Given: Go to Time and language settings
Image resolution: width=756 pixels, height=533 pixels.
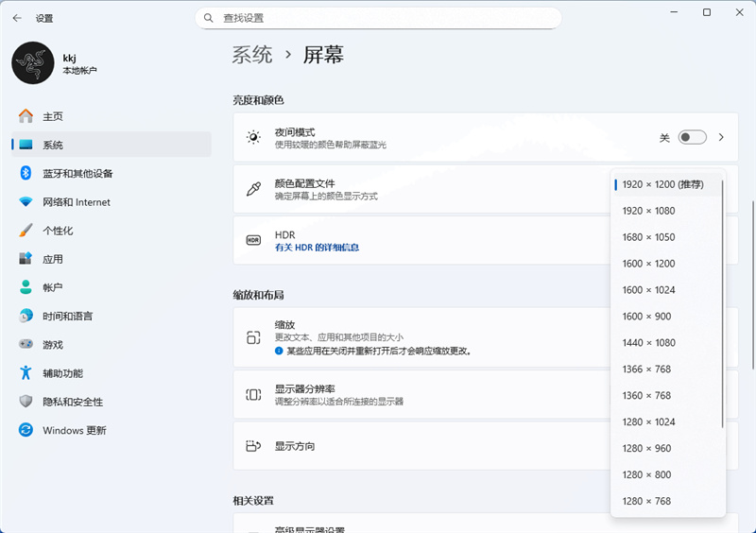Looking at the screenshot, I should (67, 316).
